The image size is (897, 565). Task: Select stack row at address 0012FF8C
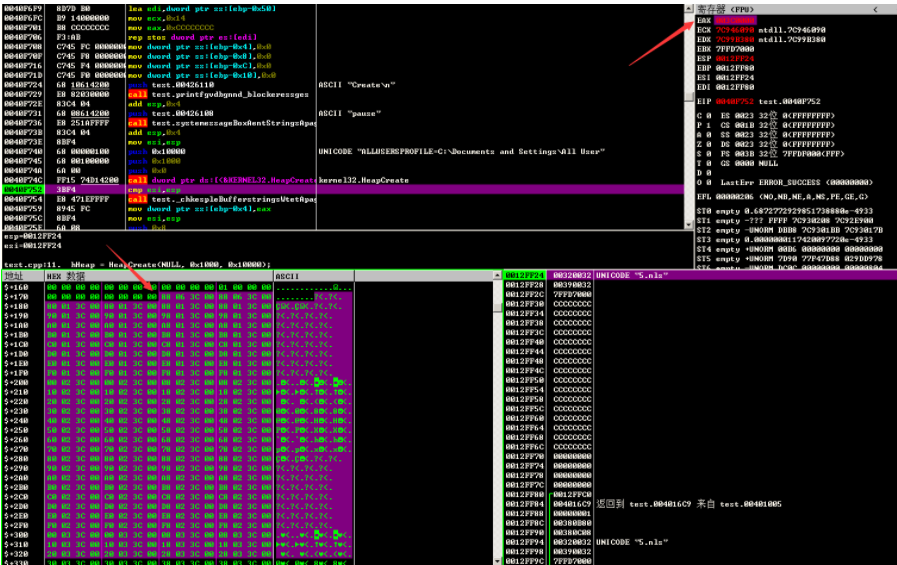[x=700, y=523]
